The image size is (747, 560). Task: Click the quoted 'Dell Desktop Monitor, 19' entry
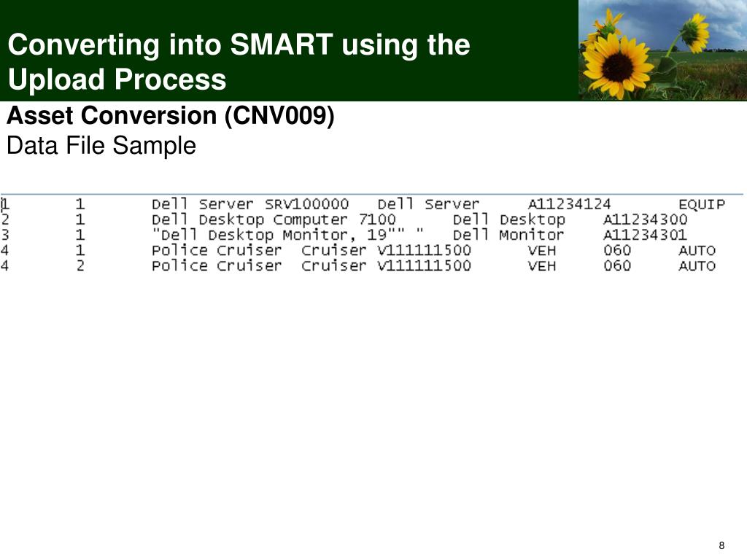tap(287, 235)
